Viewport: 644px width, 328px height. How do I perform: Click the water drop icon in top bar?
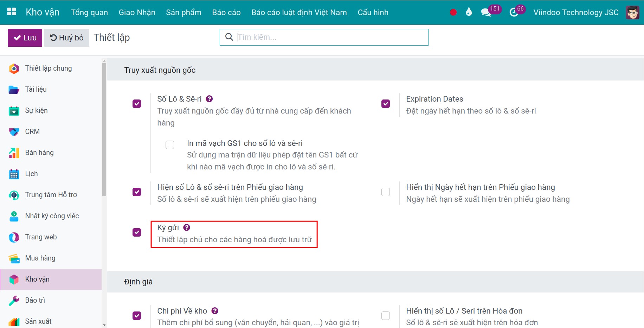coord(469,12)
